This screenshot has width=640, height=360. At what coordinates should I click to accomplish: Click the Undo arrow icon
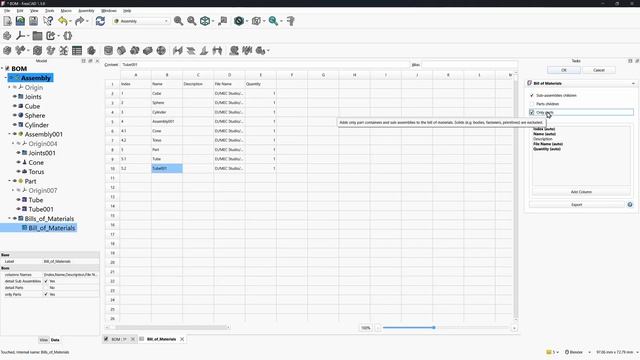pyautogui.click(x=62, y=21)
